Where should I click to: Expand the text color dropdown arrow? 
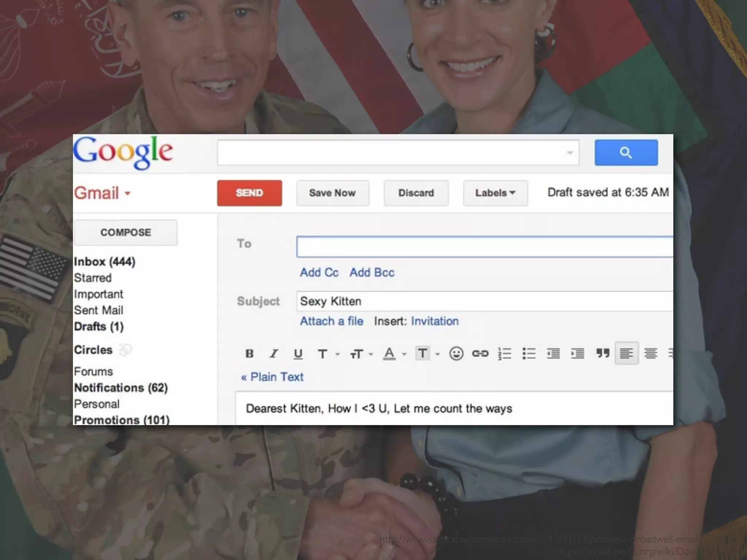coord(404,354)
